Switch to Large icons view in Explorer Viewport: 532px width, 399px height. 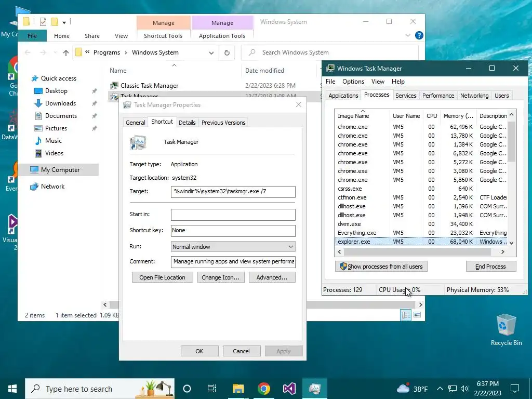click(x=417, y=315)
